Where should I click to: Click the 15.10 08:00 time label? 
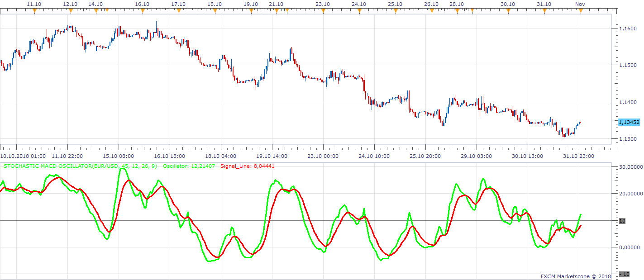tap(119, 156)
